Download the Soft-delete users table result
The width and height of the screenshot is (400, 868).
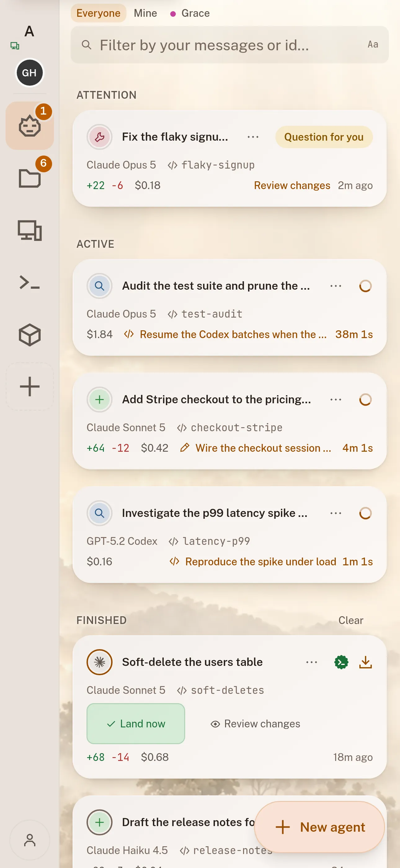point(365,662)
